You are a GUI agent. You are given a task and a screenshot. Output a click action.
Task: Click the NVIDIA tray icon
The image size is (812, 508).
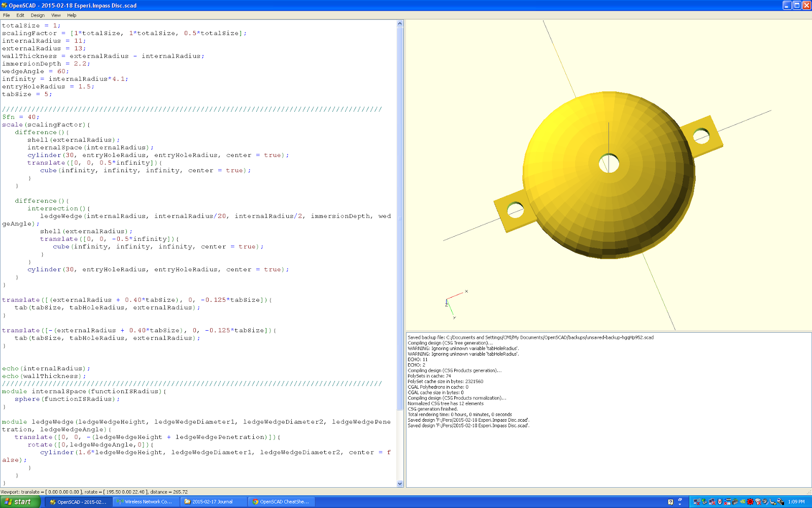point(742,502)
